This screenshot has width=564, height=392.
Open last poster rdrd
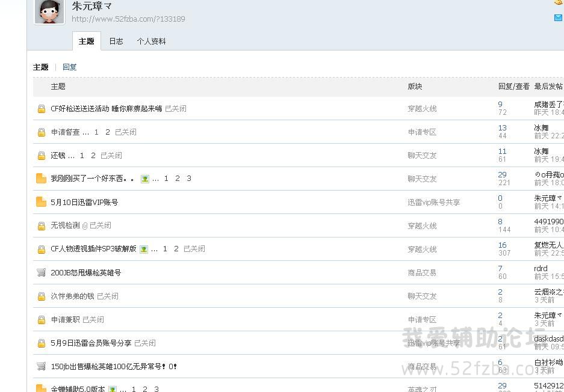point(541,268)
